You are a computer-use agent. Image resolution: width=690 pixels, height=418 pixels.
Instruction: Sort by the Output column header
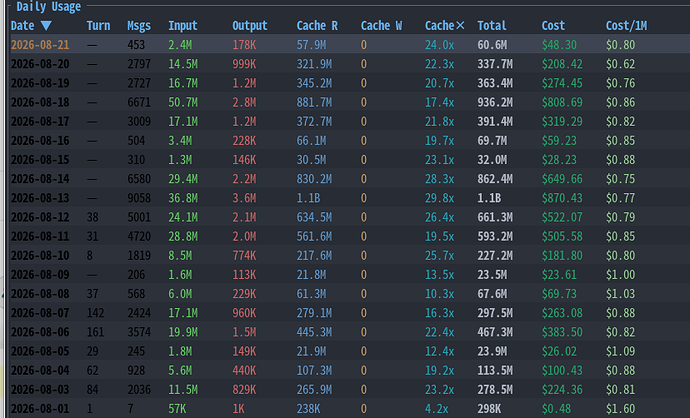coord(250,26)
